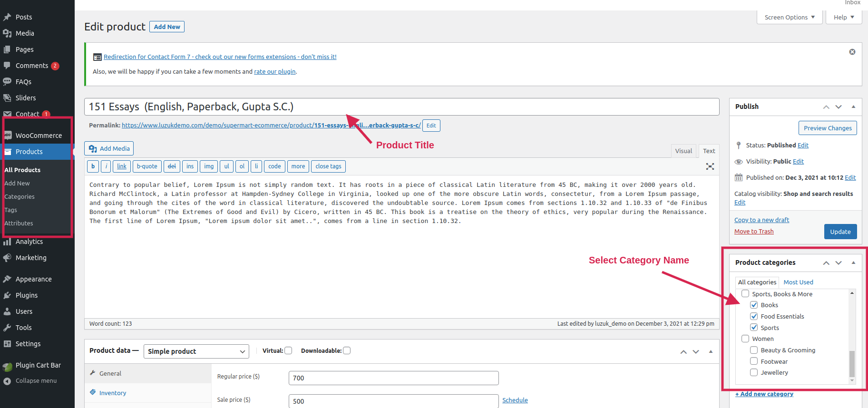Uncheck the Sports category
Screen dimensions: 868x408
(x=754, y=327)
